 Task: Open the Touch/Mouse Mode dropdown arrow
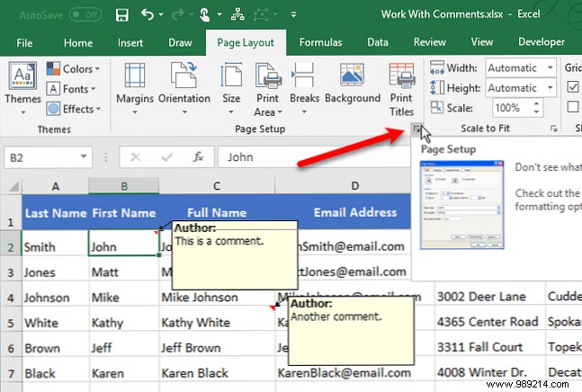click(x=219, y=14)
